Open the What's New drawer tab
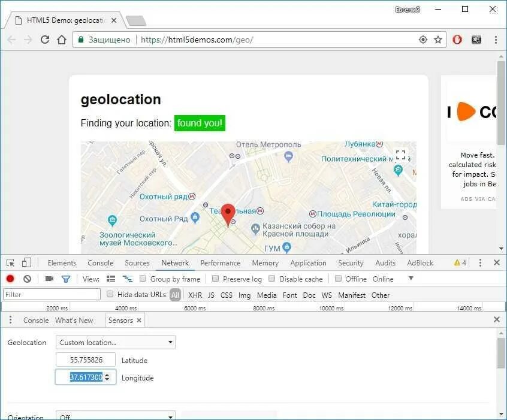This screenshot has height=420, width=507. pyautogui.click(x=74, y=320)
